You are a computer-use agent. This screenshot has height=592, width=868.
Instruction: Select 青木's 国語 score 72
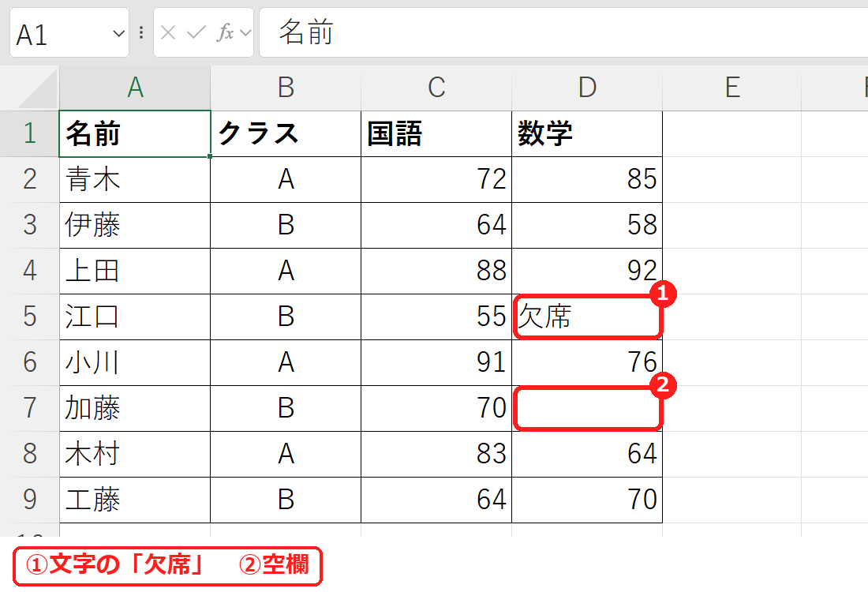coord(436,179)
